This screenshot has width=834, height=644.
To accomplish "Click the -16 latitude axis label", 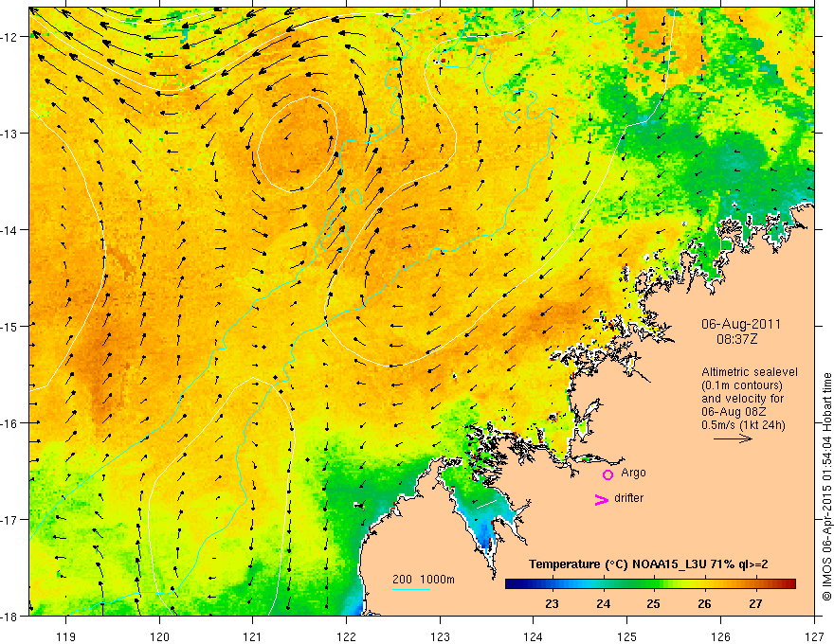I will 9,423.
